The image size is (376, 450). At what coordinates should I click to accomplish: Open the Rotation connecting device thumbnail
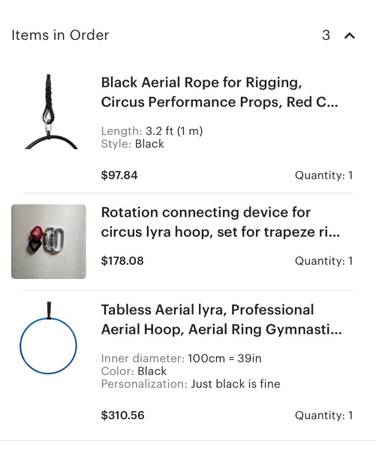(x=49, y=242)
